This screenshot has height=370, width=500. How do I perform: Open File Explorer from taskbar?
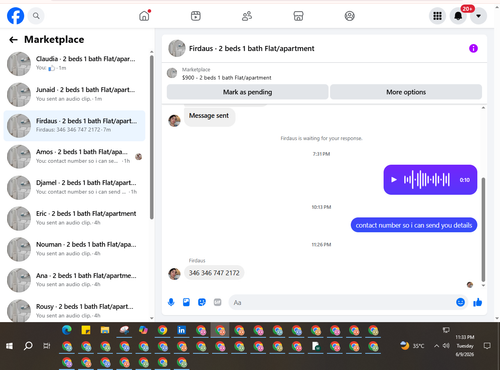tap(105, 330)
